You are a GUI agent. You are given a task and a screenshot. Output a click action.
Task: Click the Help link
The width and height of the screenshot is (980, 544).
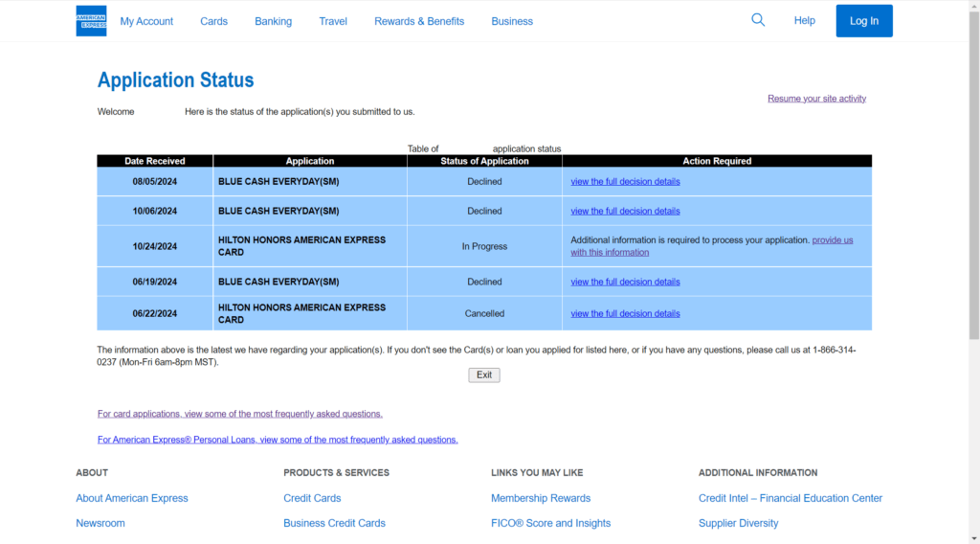tap(804, 21)
